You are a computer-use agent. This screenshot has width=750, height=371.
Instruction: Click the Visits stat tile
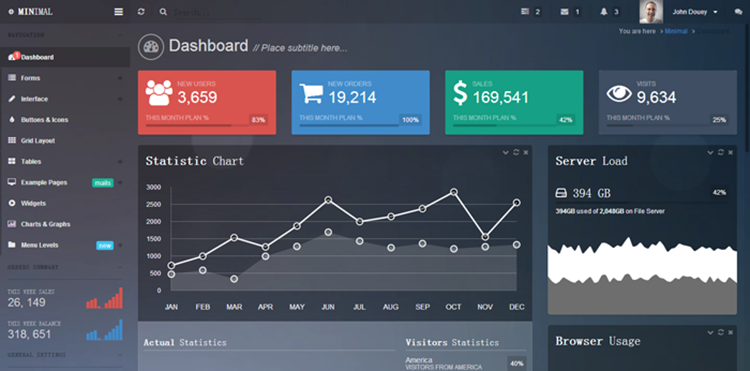pos(668,103)
